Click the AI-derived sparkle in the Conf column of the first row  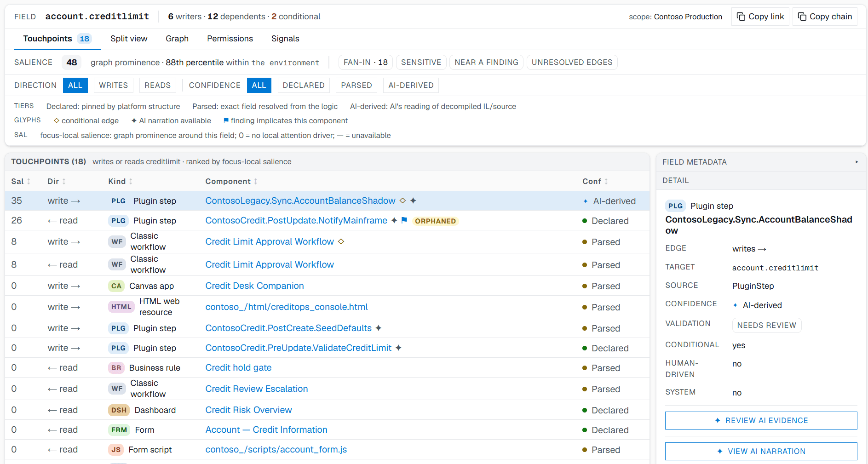pos(586,201)
